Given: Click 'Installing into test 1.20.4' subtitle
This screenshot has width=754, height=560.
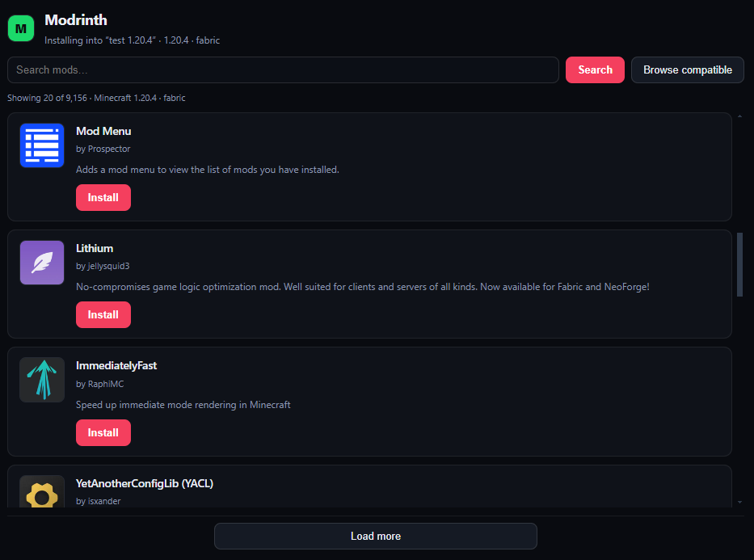Looking at the screenshot, I should [133, 40].
